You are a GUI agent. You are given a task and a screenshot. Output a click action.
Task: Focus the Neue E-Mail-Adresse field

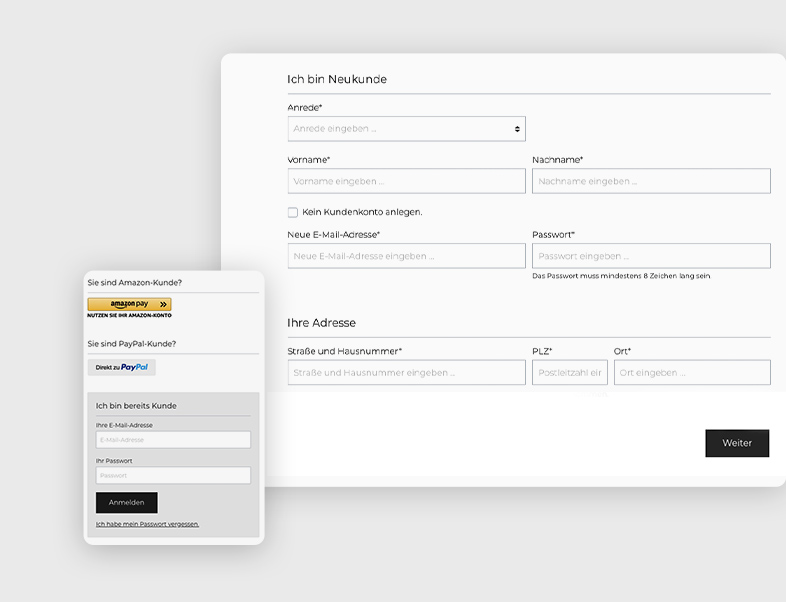[405, 256]
